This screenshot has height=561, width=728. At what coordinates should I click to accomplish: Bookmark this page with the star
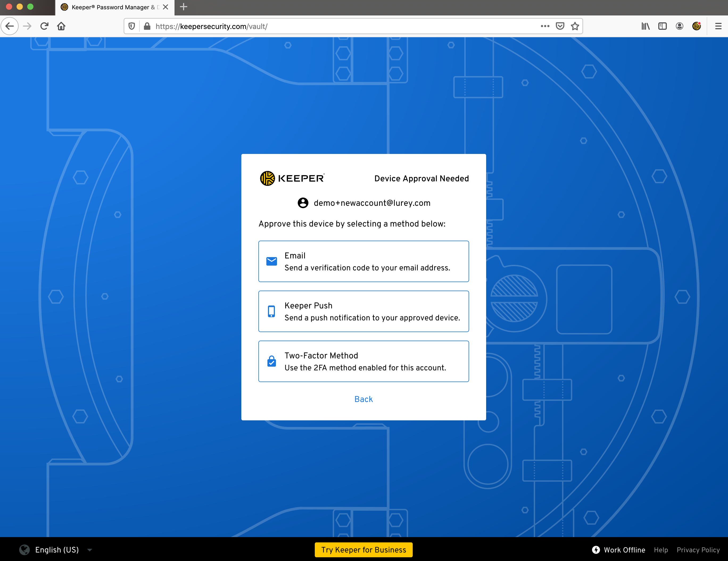[x=575, y=26]
